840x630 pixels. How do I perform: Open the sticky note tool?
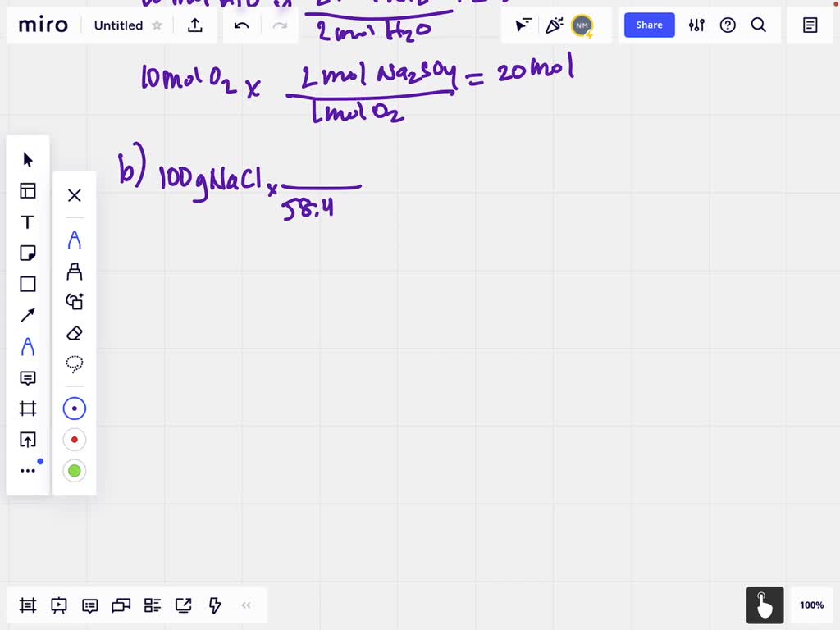click(x=28, y=253)
